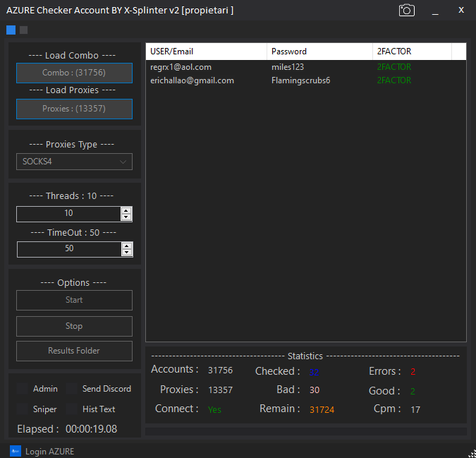The image size is (476, 458).
Task: Load proxies via Proxies : (13357) button
Action: (x=74, y=109)
